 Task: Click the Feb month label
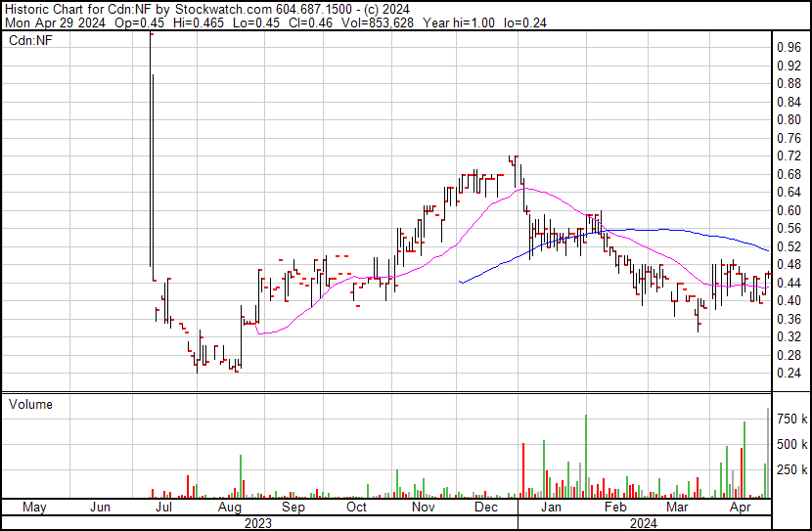pos(615,507)
